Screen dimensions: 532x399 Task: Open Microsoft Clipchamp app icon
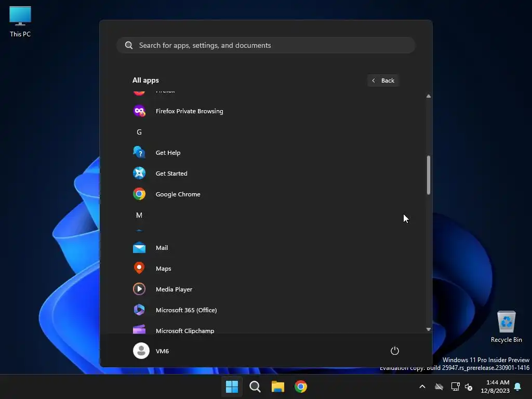tap(139, 329)
